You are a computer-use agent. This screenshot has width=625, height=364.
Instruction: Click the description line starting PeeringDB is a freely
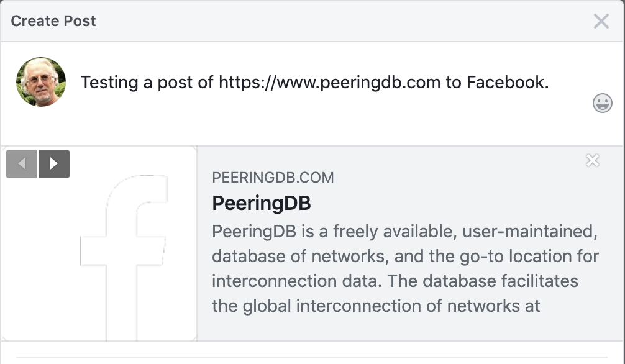(x=404, y=231)
